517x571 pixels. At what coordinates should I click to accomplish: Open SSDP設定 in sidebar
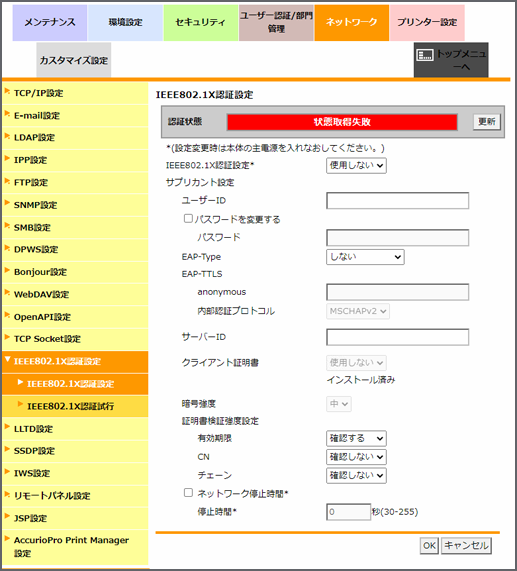(x=75, y=451)
